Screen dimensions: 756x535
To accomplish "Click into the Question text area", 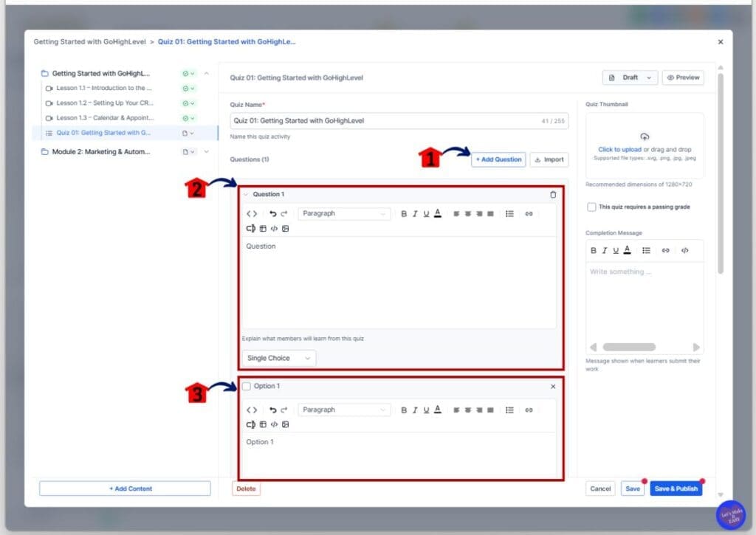I will pos(399,283).
